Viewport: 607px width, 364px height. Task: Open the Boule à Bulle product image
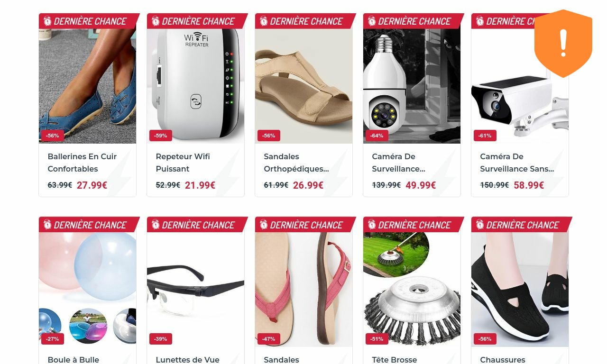click(x=87, y=290)
